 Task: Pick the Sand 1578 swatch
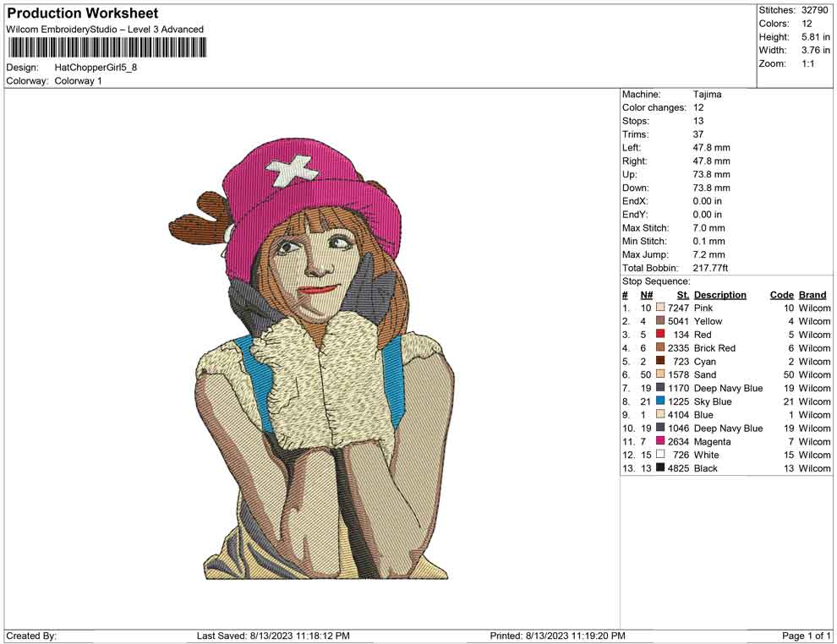tap(660, 374)
